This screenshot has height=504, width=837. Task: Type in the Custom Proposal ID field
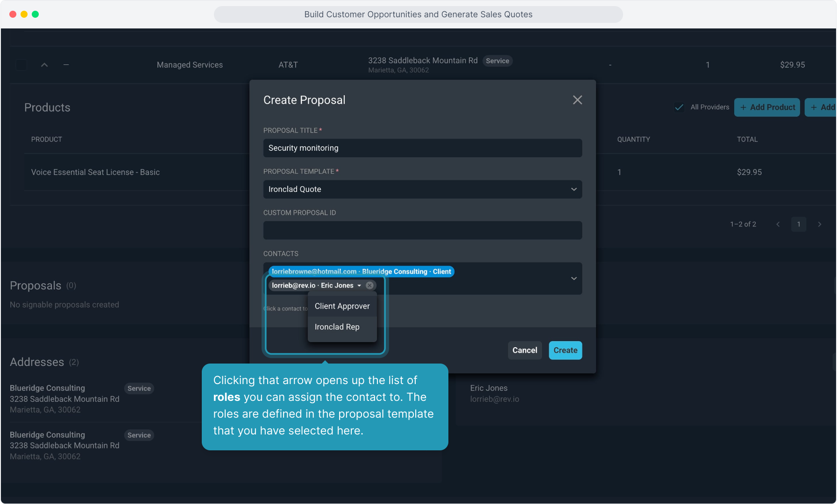pyautogui.click(x=422, y=231)
